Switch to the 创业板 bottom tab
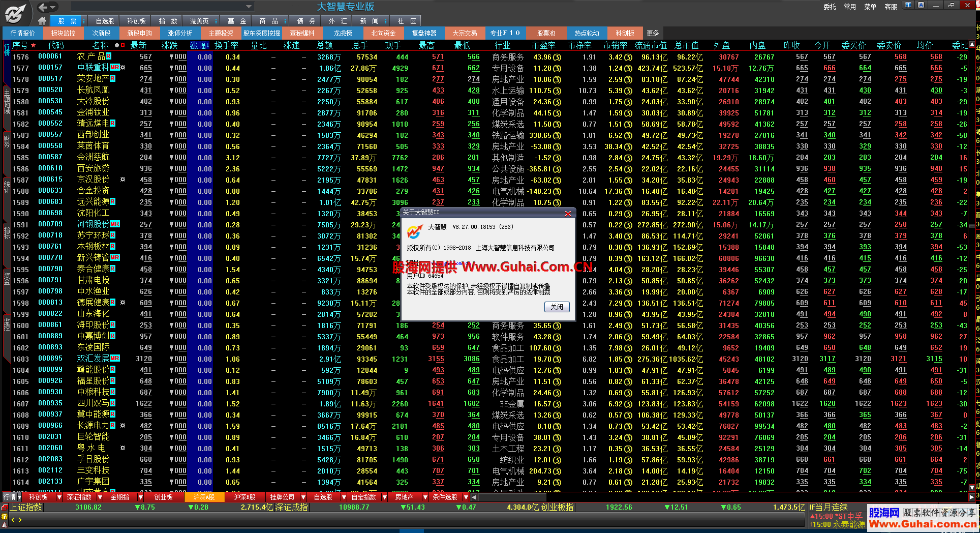The height and width of the screenshot is (533, 980). click(x=164, y=497)
